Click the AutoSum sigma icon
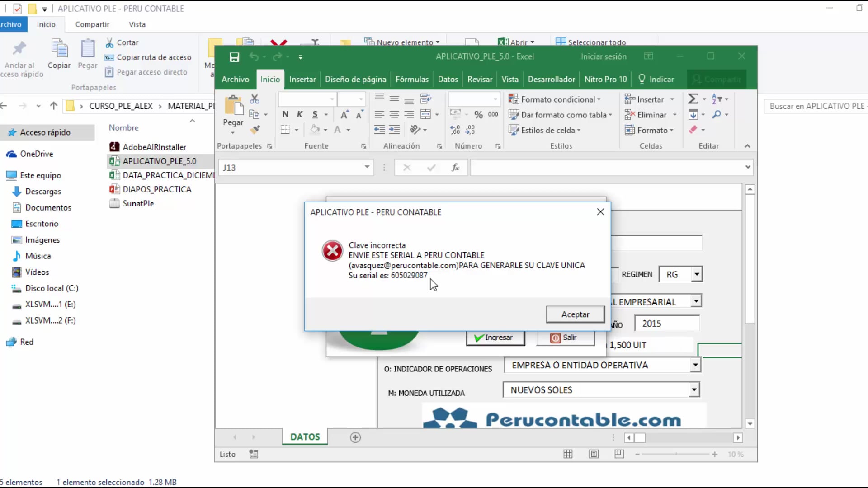This screenshot has width=868, height=488. pos(693,99)
